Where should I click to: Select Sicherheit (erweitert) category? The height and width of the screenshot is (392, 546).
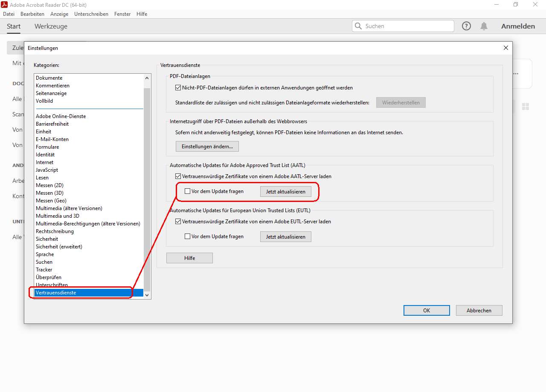59,247
